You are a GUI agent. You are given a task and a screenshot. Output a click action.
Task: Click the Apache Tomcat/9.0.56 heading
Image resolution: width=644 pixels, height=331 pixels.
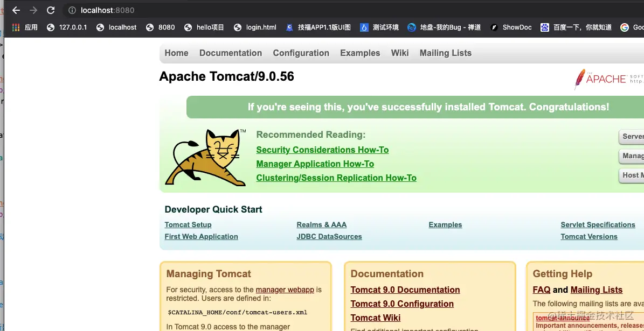point(227,77)
